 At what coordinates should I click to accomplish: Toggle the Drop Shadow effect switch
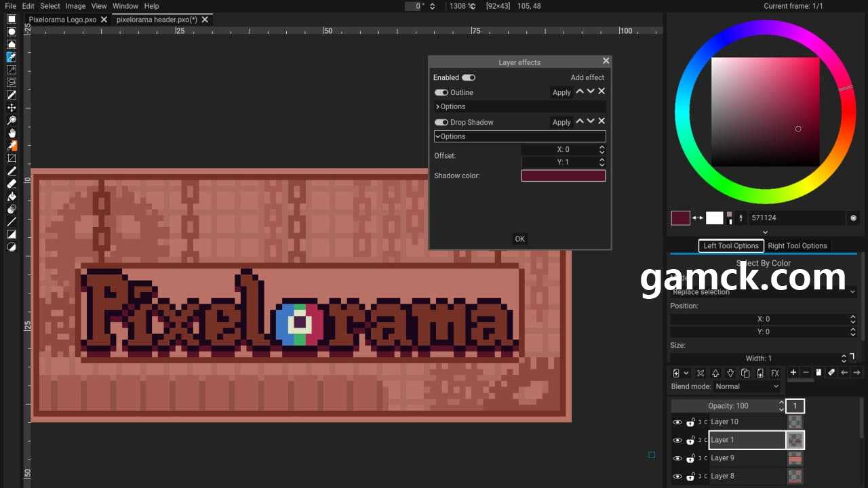tap(441, 122)
